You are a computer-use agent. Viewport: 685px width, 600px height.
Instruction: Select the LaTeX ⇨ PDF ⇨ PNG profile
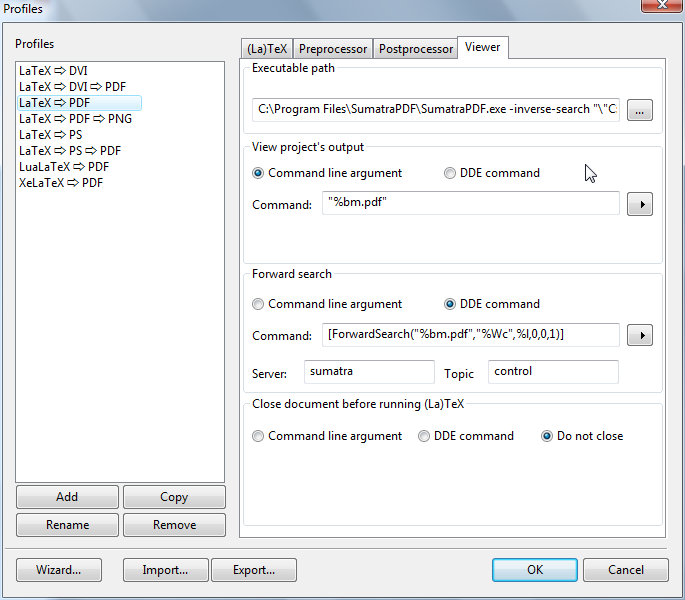[x=75, y=119]
